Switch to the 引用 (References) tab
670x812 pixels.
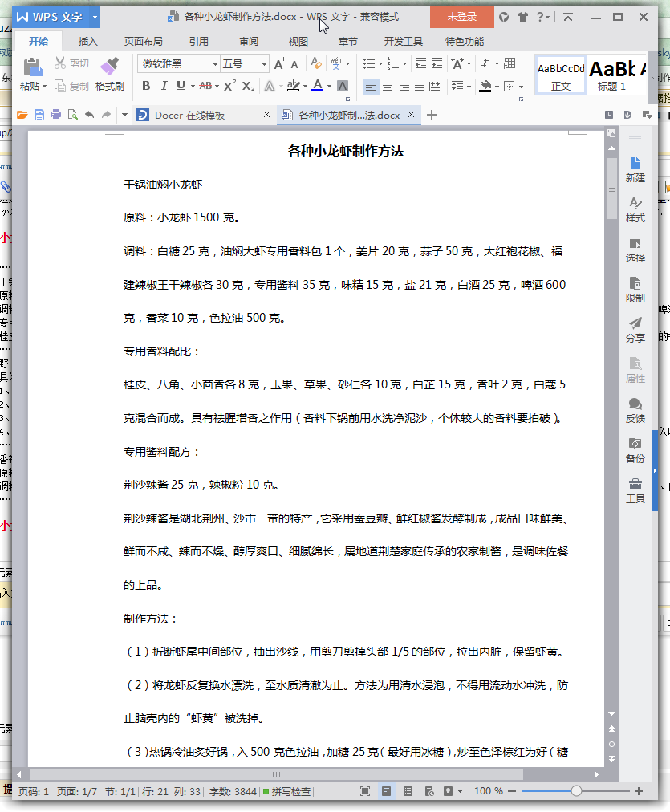[199, 42]
